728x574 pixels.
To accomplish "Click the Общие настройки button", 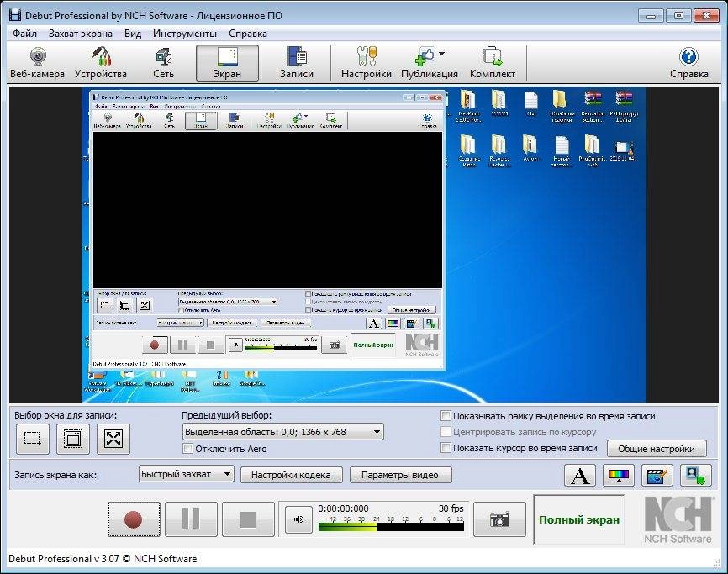I will coord(657,449).
